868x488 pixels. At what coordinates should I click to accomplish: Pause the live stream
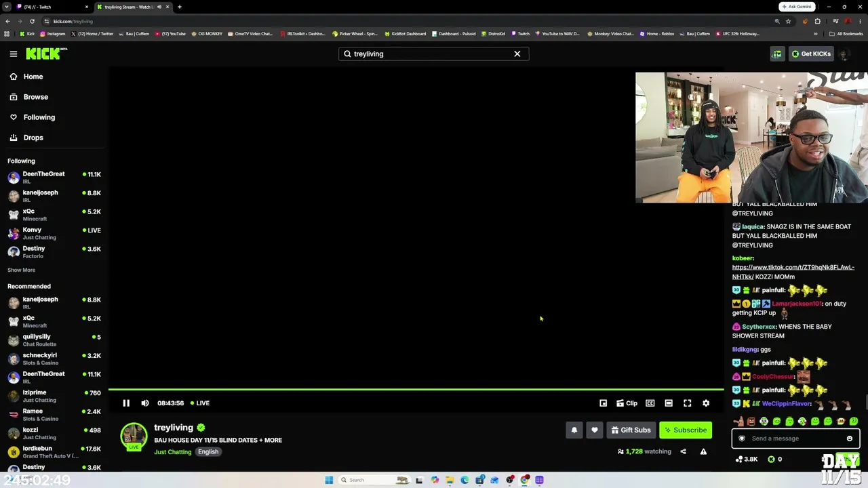(x=126, y=403)
